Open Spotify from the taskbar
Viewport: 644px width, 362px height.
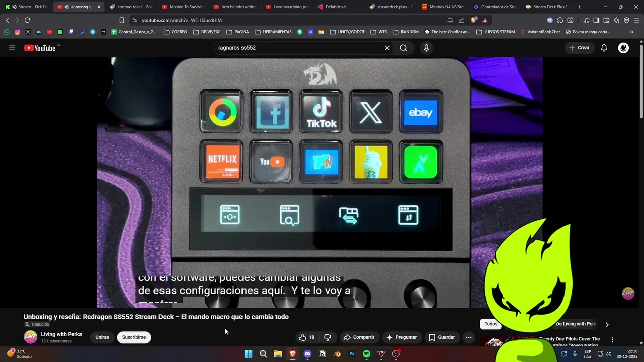tap(366, 354)
